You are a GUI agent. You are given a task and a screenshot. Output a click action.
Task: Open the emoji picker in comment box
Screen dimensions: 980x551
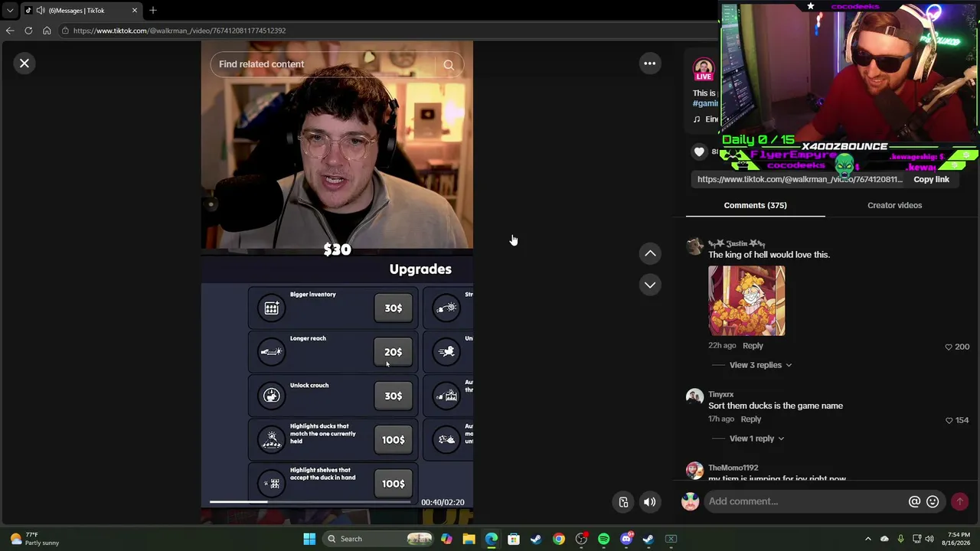933,502
